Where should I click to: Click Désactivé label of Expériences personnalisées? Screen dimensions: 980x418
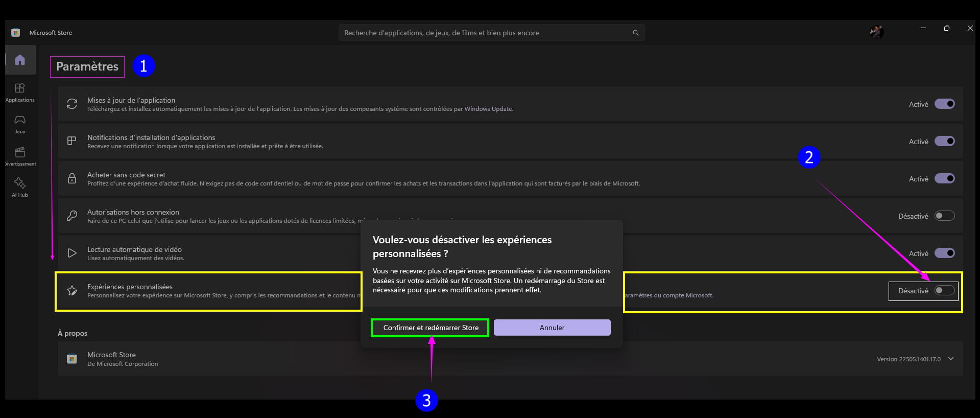coord(913,291)
